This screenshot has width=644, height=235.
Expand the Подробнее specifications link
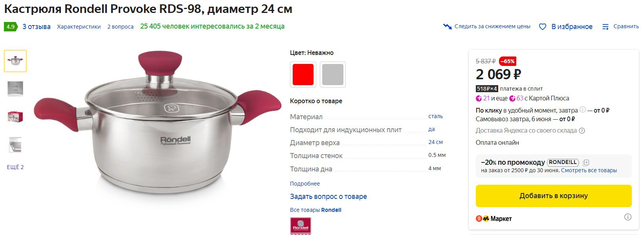[305, 184]
